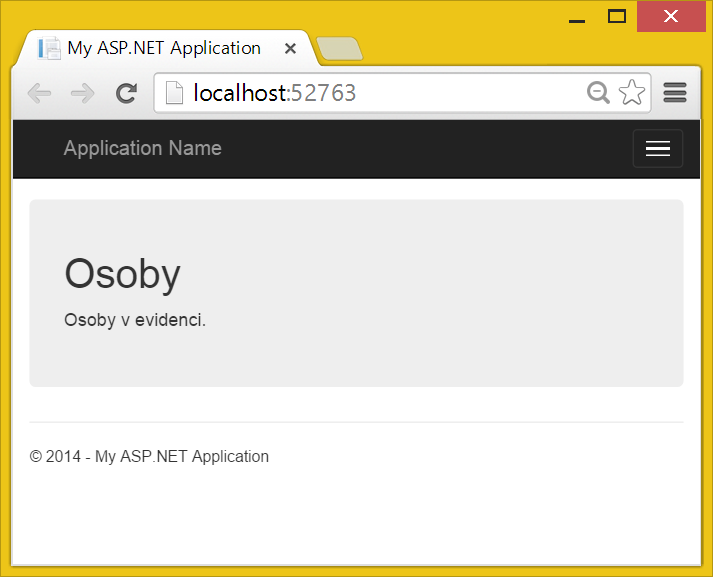Open the Chrome hamburger menu
This screenshot has height=577, width=713.
point(675,93)
